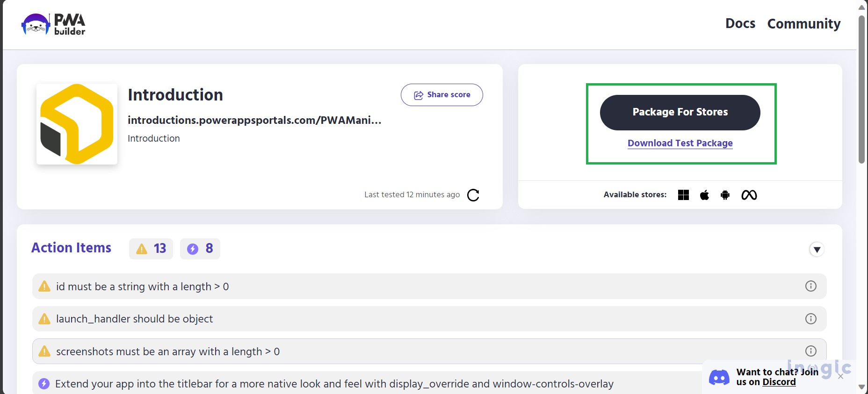Open info for id must be string item
This screenshot has height=394, width=868.
pyautogui.click(x=810, y=286)
